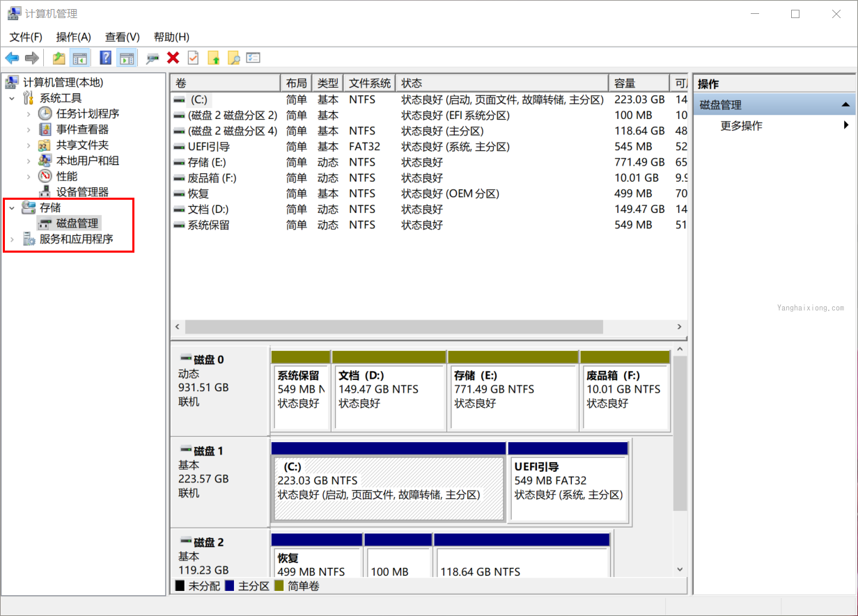This screenshot has width=858, height=616.
Task: Expand the Local Users and Groups chevron
Action: [29, 161]
